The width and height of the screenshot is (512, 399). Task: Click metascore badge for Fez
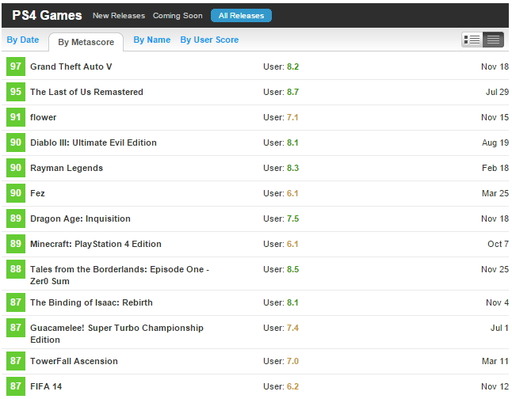point(16,193)
